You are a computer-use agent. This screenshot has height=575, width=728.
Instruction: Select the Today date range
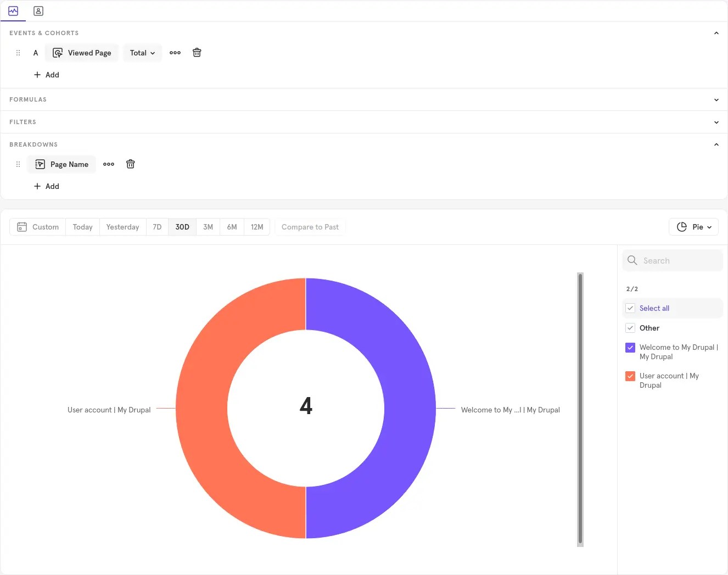pyautogui.click(x=82, y=227)
